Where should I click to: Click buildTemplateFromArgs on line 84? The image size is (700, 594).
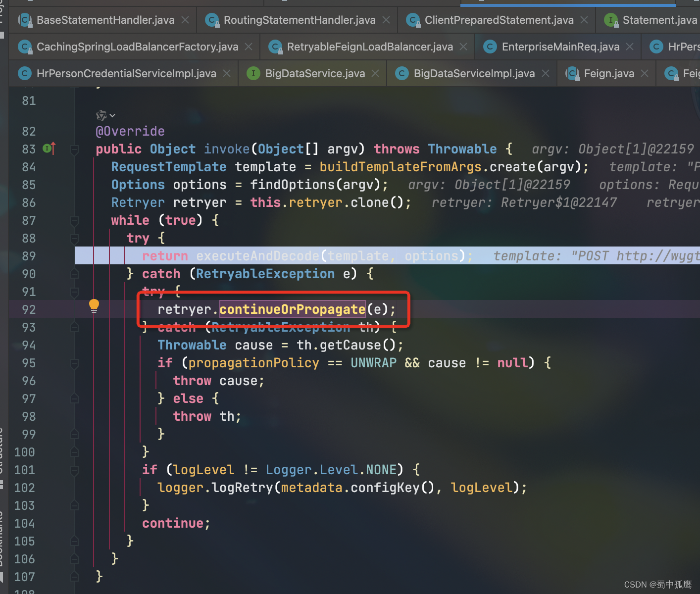(400, 167)
